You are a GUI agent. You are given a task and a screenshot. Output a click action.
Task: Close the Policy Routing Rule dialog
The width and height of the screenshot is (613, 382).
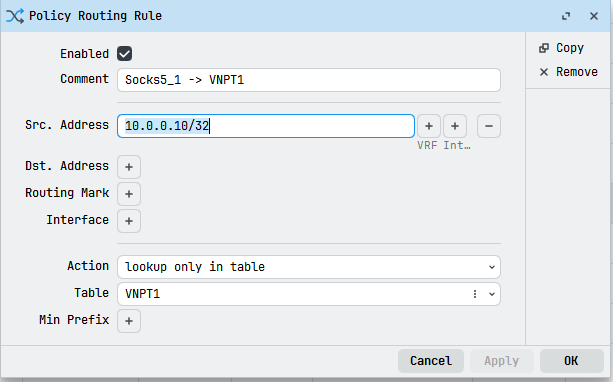click(x=594, y=16)
